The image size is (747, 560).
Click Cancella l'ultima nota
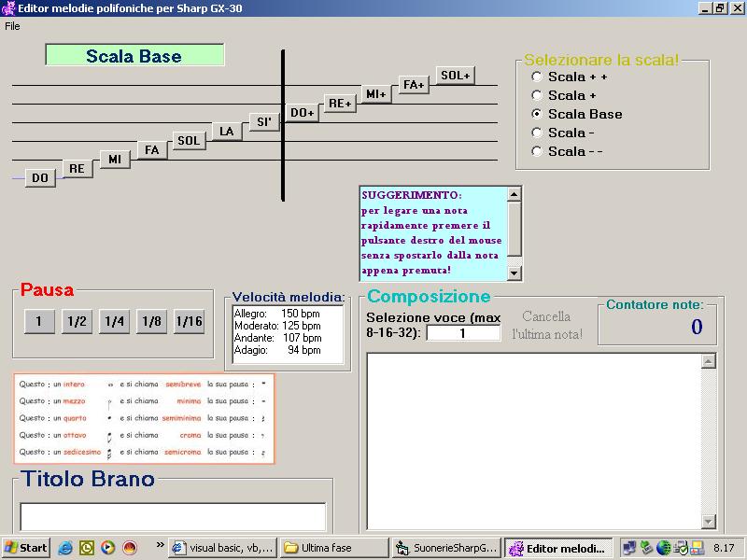pyautogui.click(x=546, y=325)
